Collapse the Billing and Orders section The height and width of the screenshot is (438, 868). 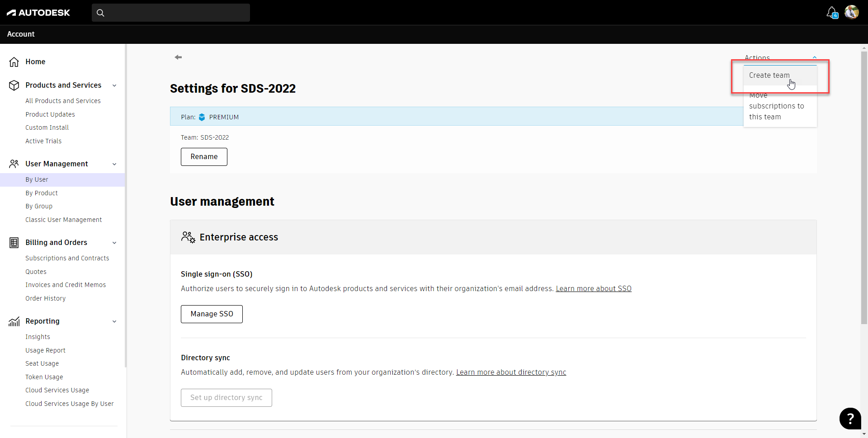(114, 243)
